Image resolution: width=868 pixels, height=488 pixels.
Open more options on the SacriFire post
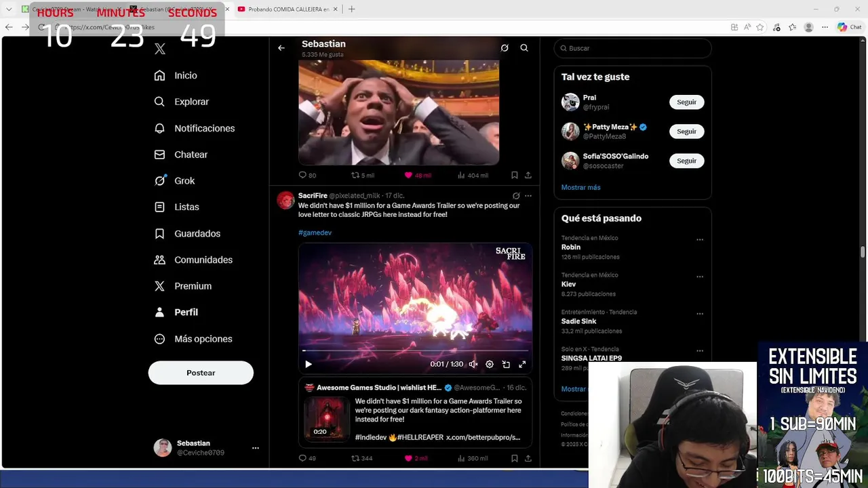coord(528,196)
